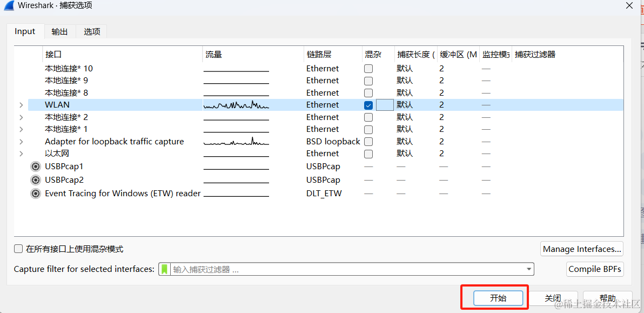Select the USBPcap2 interface name
The height and width of the screenshot is (313, 644).
64,180
